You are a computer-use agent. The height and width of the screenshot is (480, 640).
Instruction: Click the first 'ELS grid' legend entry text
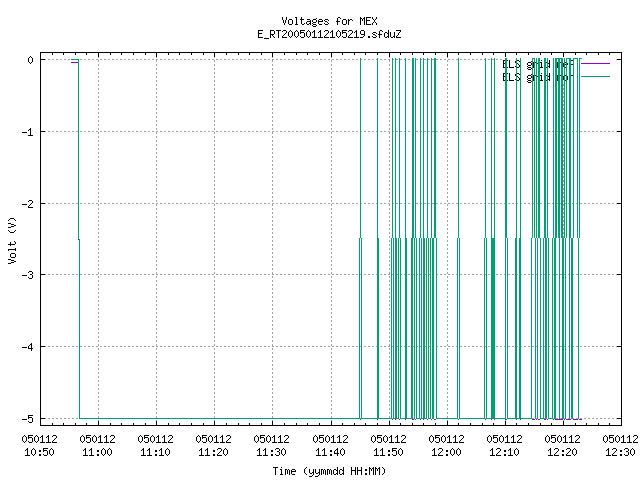pos(538,64)
